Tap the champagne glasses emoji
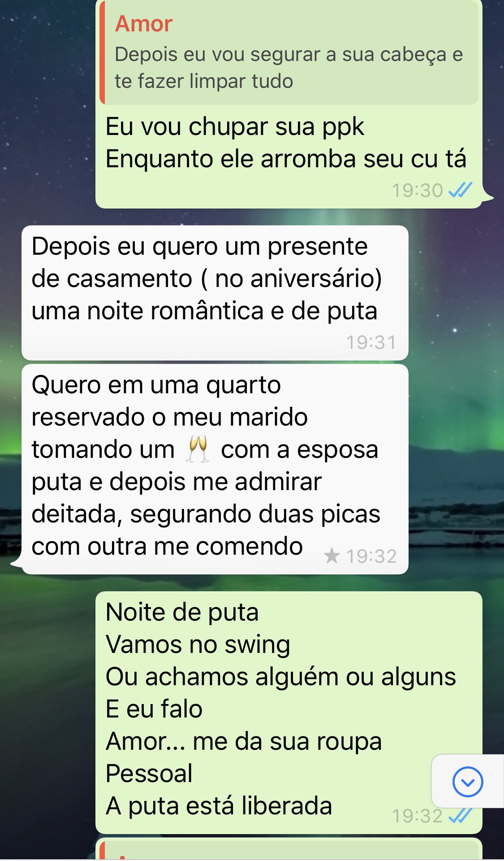The image size is (504, 861). point(198,449)
